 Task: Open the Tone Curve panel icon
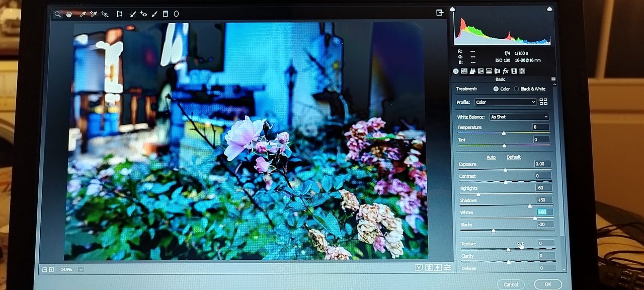[x=464, y=71]
